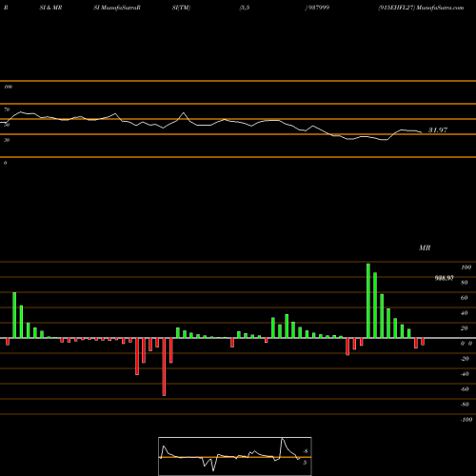The height and width of the screenshot is (476, 476).
Task: Click the RSI axis label 0 below bands
Action: [x=5, y=163]
